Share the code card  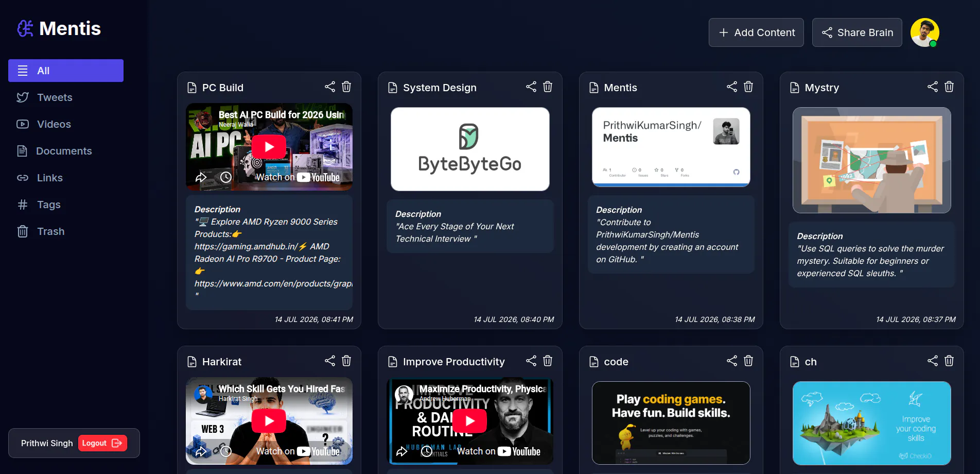[732, 361]
